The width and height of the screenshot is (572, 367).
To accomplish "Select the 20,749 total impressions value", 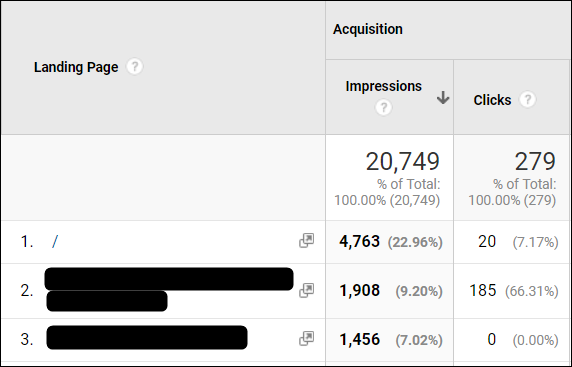I will 403,161.
